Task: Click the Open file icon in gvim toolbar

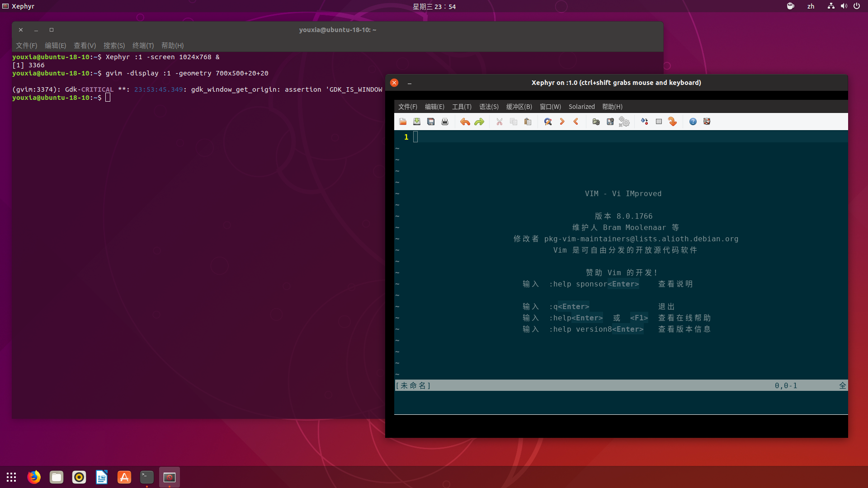Action: coord(403,122)
